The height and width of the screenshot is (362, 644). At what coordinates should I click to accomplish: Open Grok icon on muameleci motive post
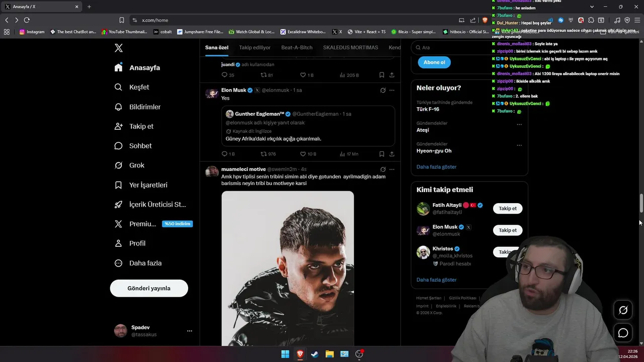pyautogui.click(x=383, y=169)
